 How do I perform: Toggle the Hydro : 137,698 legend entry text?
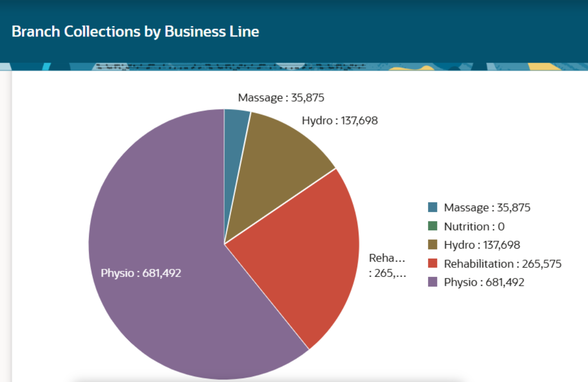(x=482, y=245)
